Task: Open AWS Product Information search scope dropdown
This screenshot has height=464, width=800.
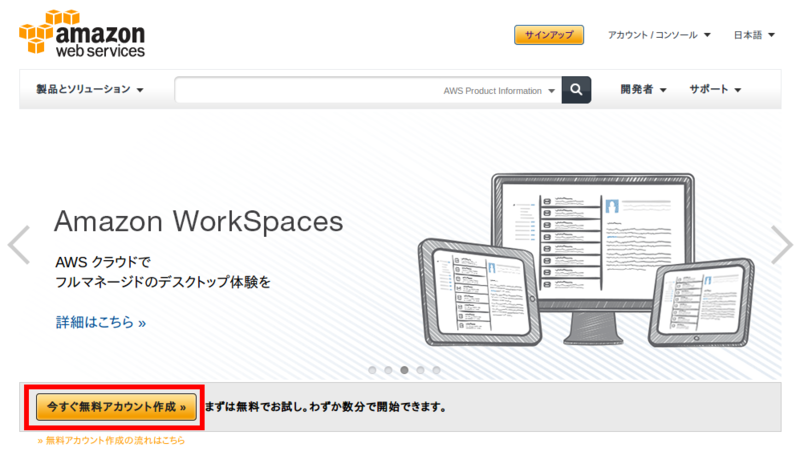Action: (499, 91)
